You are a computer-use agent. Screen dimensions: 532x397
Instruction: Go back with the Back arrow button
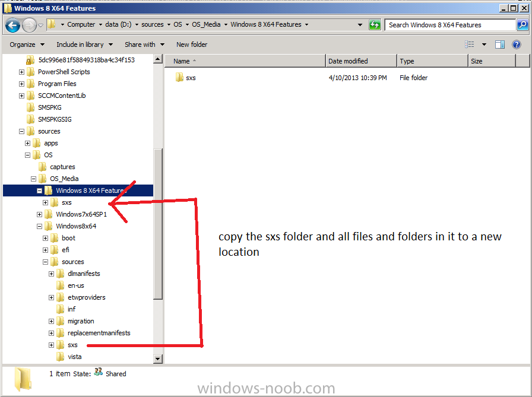pos(13,25)
